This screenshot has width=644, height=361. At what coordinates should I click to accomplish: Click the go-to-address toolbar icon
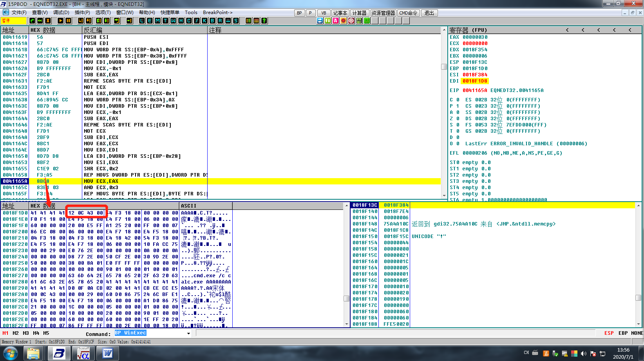click(130, 21)
